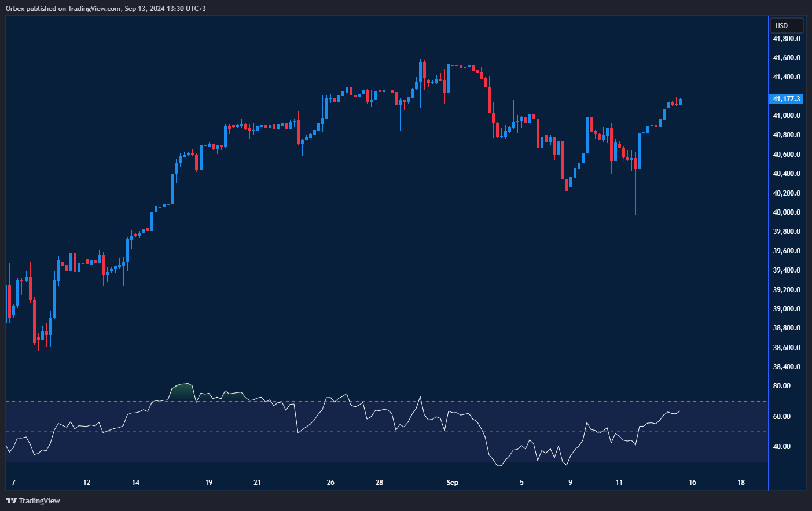The width and height of the screenshot is (812, 511).
Task: Click the TradingView logo icon
Action: tap(11, 501)
